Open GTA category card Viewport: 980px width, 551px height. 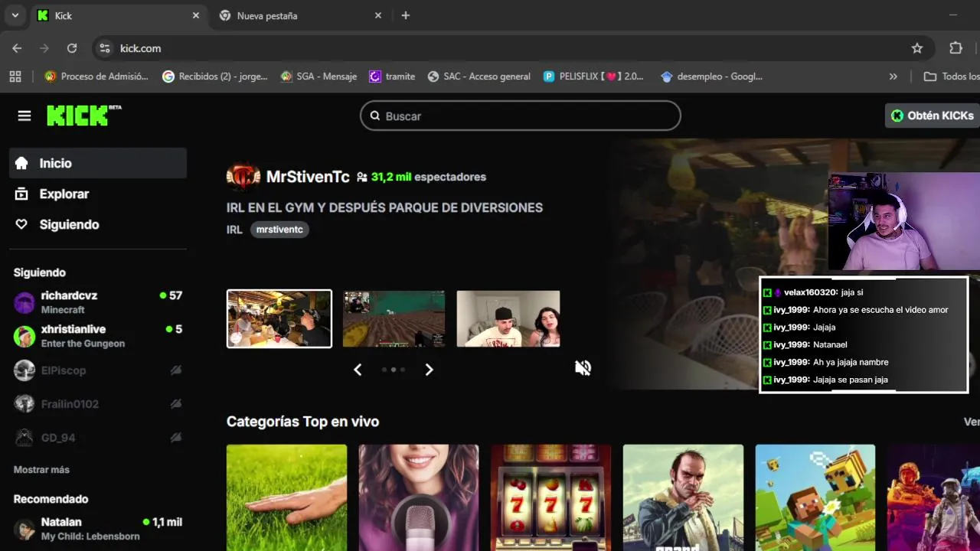(683, 497)
